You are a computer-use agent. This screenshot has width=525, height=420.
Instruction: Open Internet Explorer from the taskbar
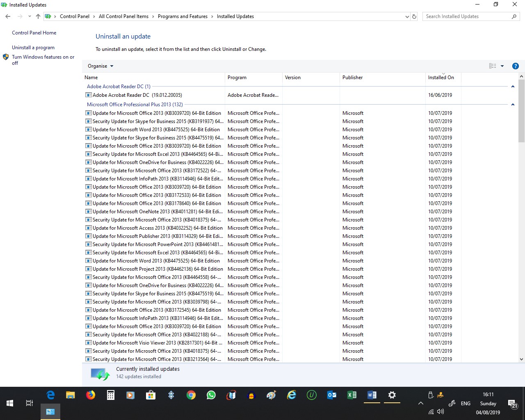292,395
